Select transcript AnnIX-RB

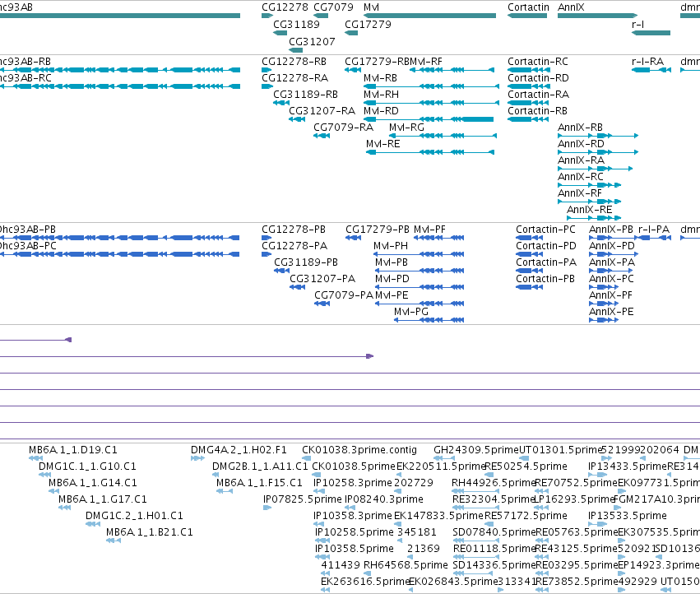coord(598,136)
